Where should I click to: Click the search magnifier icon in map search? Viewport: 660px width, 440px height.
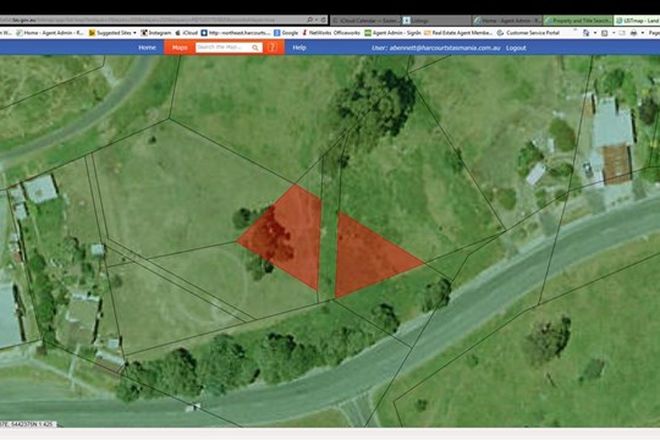(x=256, y=47)
